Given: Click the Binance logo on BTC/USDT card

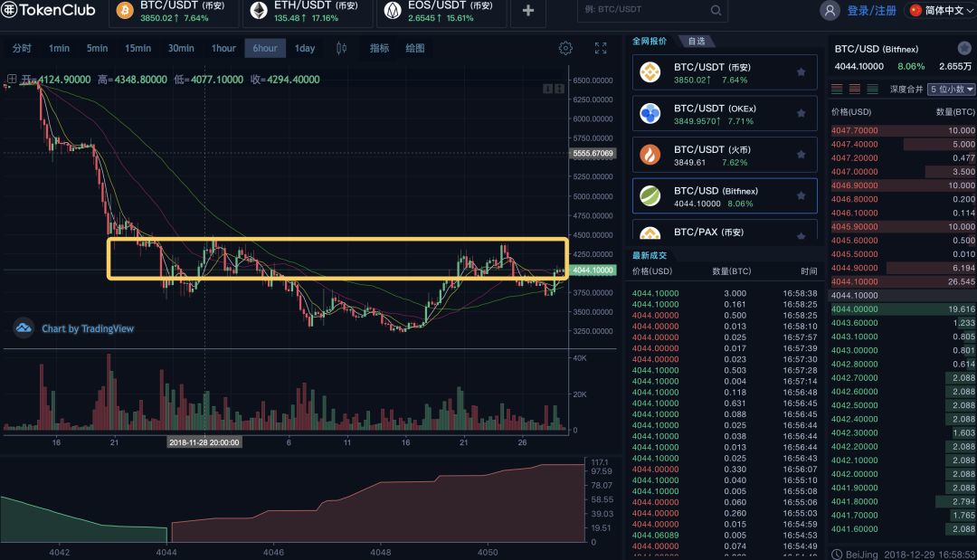Looking at the screenshot, I should pyautogui.click(x=650, y=72).
